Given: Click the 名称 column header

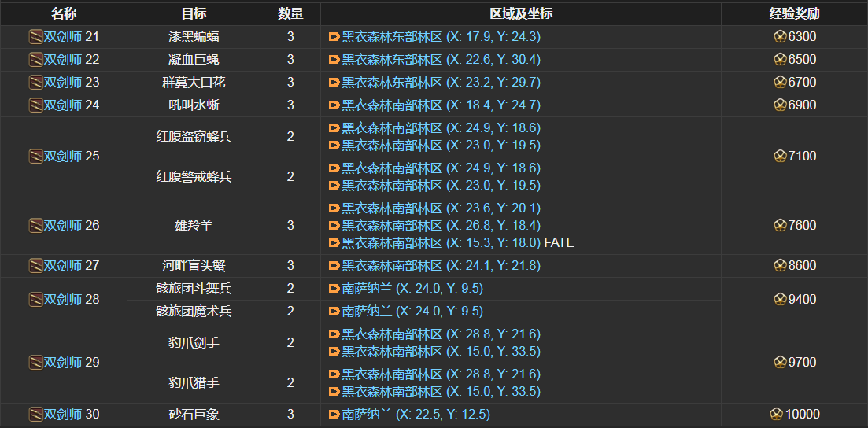Looking at the screenshot, I should [x=64, y=14].
